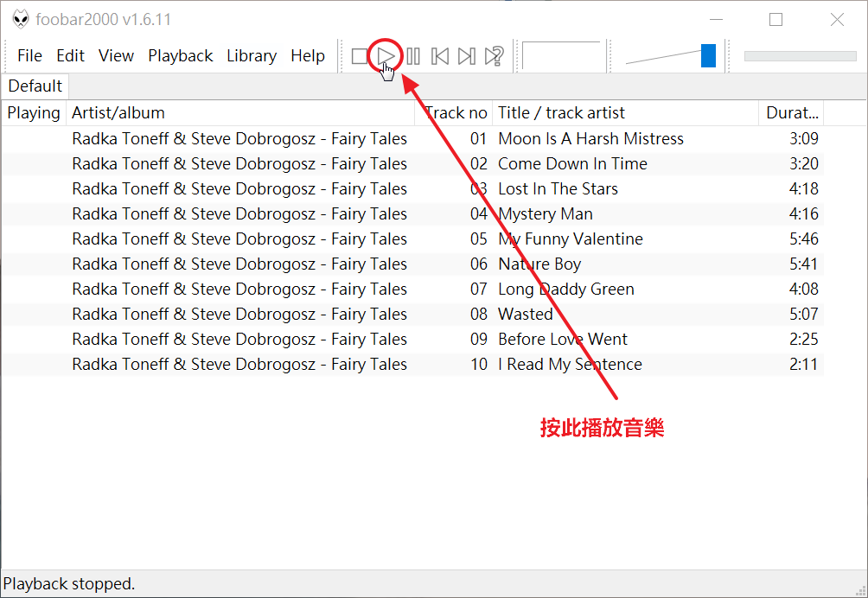868x598 pixels.
Task: Click the visualization box in toolbar
Action: pos(561,56)
